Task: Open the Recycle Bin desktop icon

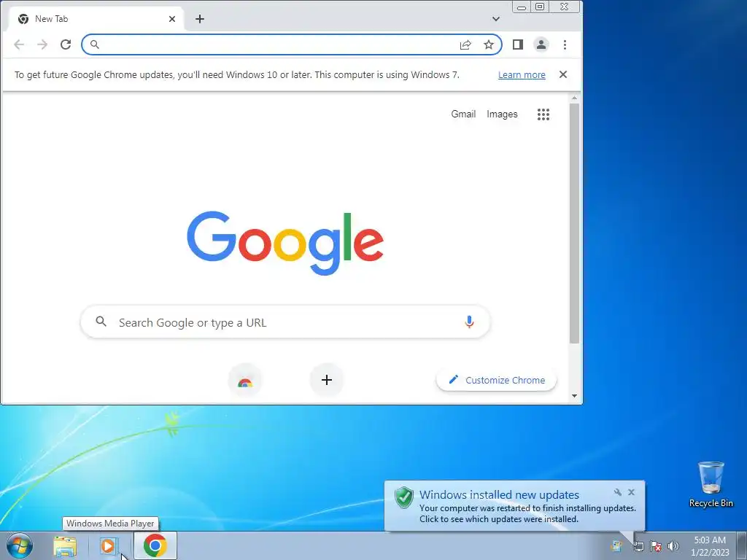Action: 711,484
